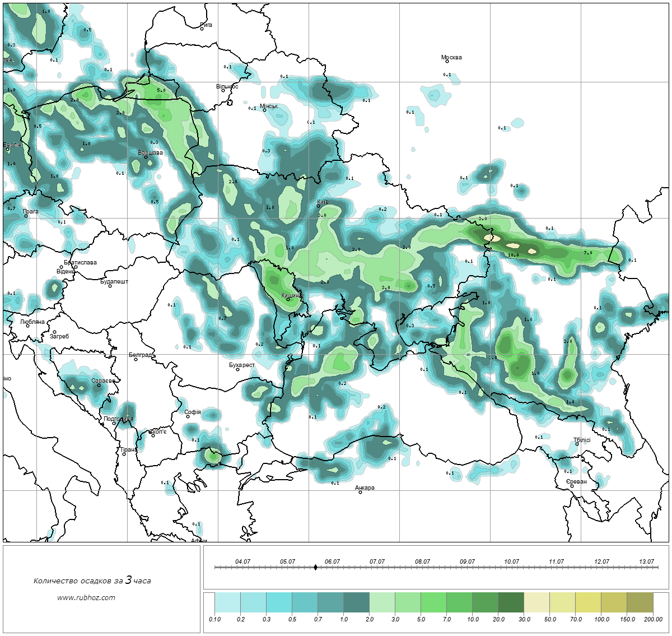This screenshot has height=636, width=672.
Task: Click the pale yellow 30.0–50.0 legend swatch
Action: click(x=536, y=603)
